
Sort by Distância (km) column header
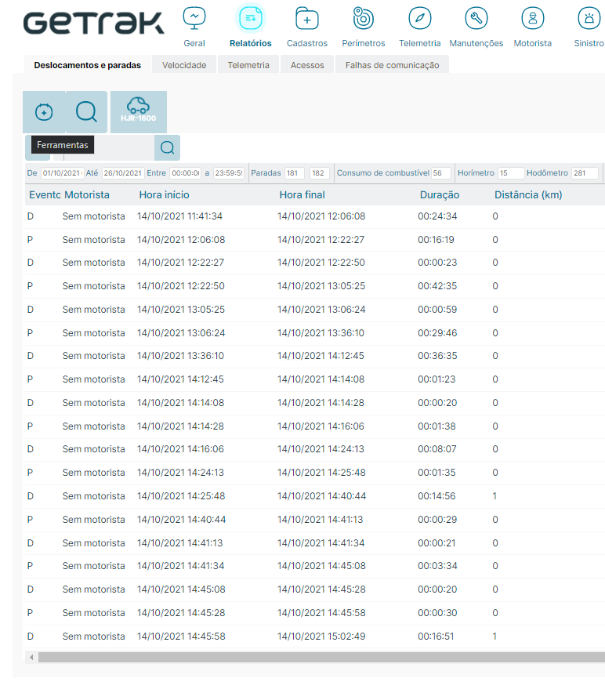(x=528, y=195)
